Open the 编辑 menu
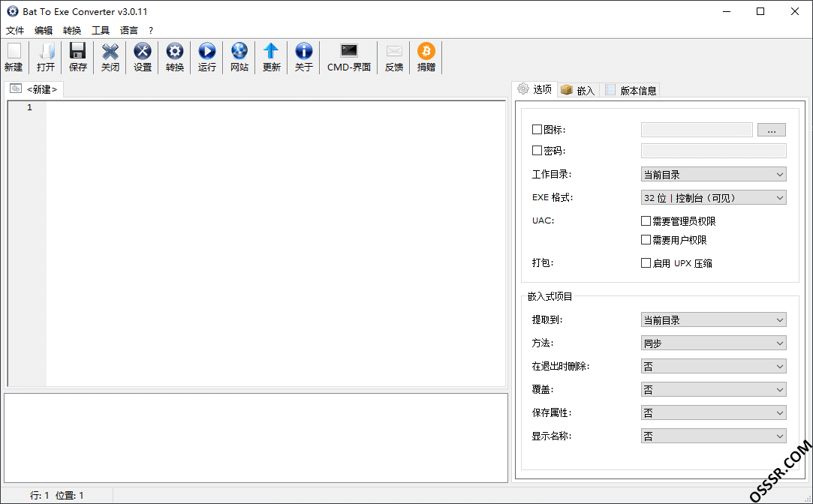813x504 pixels. click(x=44, y=31)
